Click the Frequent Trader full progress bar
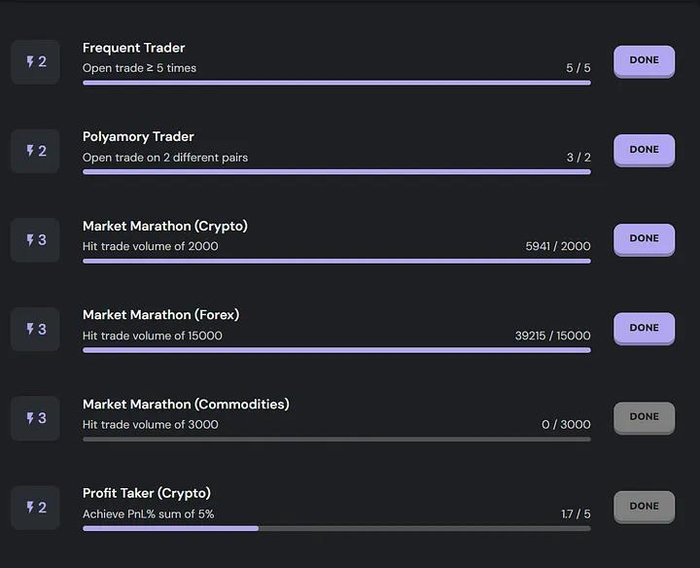The width and height of the screenshot is (700, 568). pos(336,83)
